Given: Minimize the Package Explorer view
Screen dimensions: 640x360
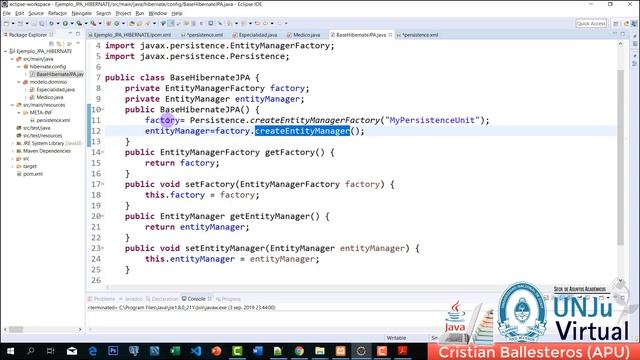Looking at the screenshot, I should (x=70, y=34).
